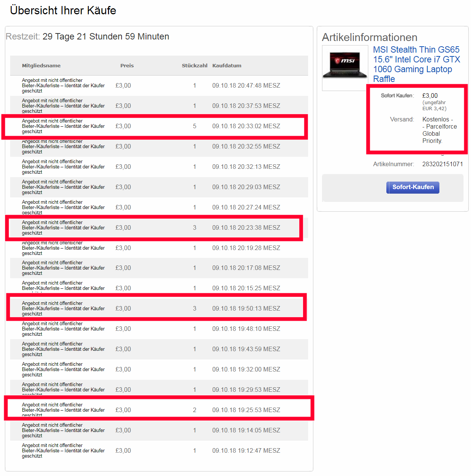Image resolution: width=471 pixels, height=476 pixels.
Task: Click the £3,00 price in the 19:50:13 row
Action: coord(123,308)
